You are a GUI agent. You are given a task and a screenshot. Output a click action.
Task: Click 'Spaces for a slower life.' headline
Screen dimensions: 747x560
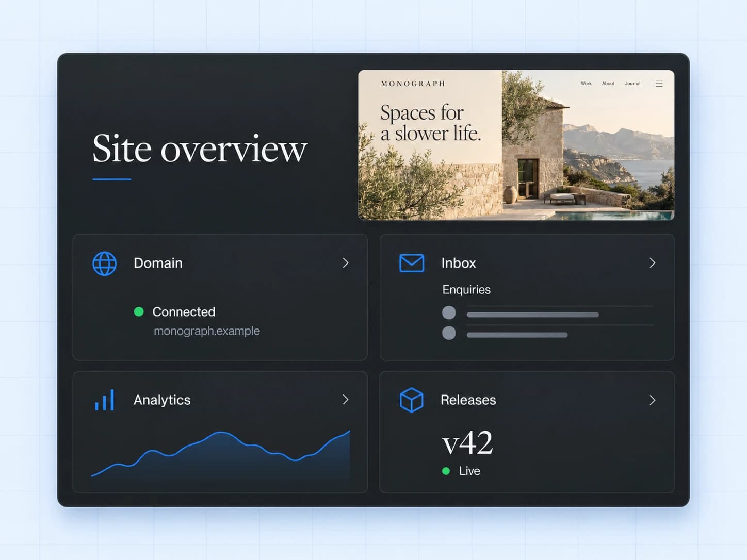click(x=430, y=123)
